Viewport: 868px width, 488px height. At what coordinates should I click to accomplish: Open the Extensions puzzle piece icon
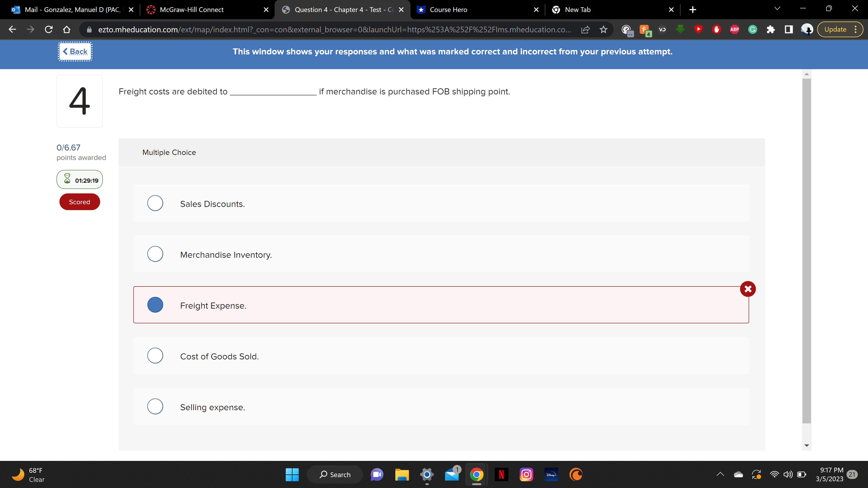tap(770, 30)
